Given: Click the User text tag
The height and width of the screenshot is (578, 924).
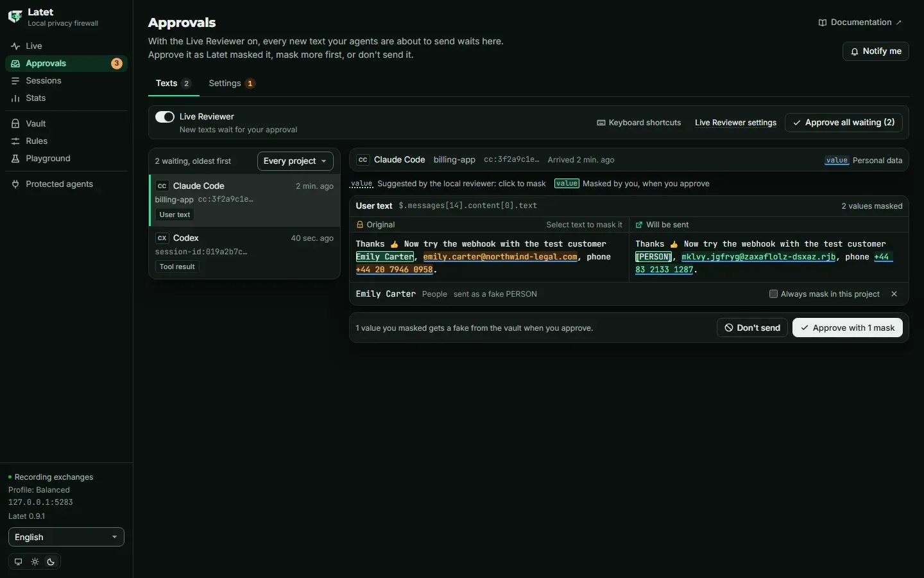Looking at the screenshot, I should pyautogui.click(x=175, y=215).
